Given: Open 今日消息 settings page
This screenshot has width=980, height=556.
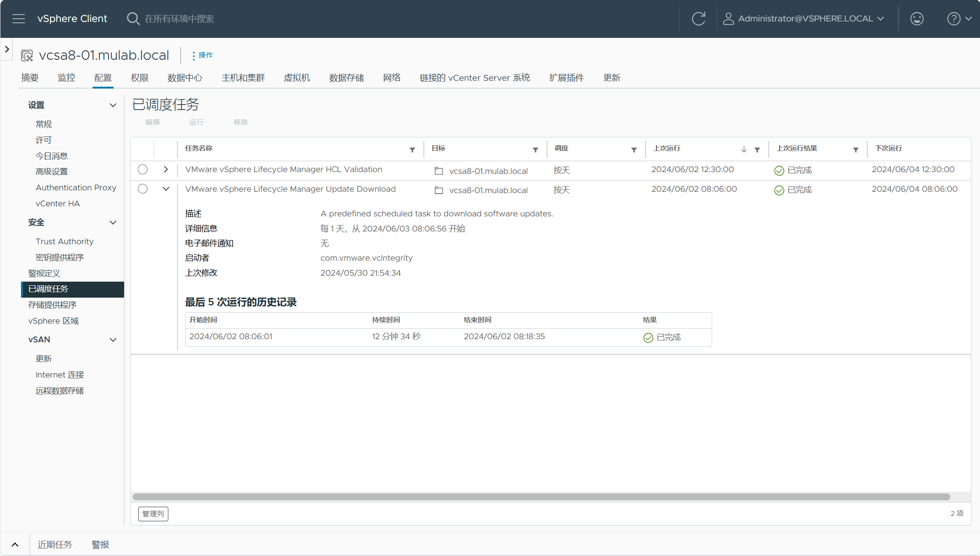Looking at the screenshot, I should click(x=52, y=156).
